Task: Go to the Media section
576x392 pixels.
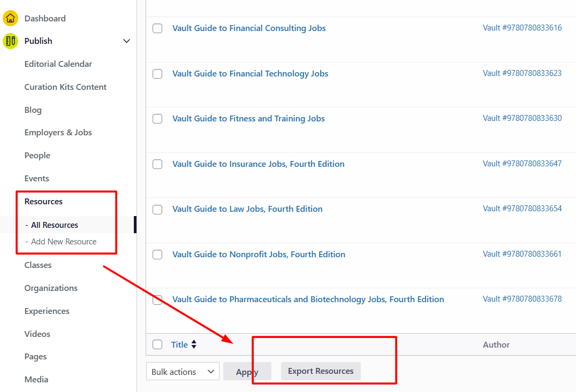Action: pos(36,379)
